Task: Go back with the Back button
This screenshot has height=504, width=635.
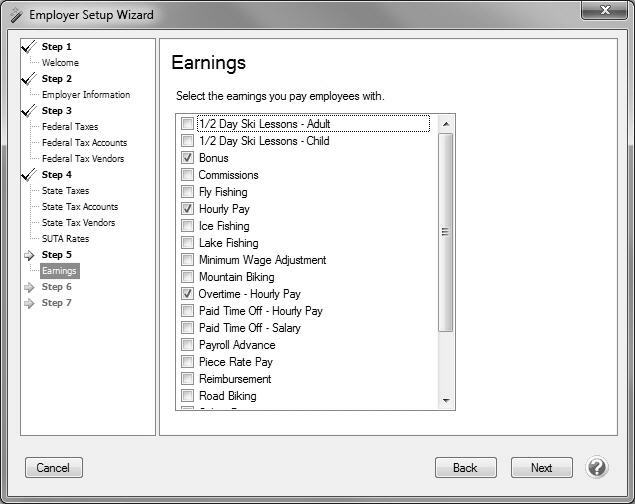Action: (x=465, y=467)
